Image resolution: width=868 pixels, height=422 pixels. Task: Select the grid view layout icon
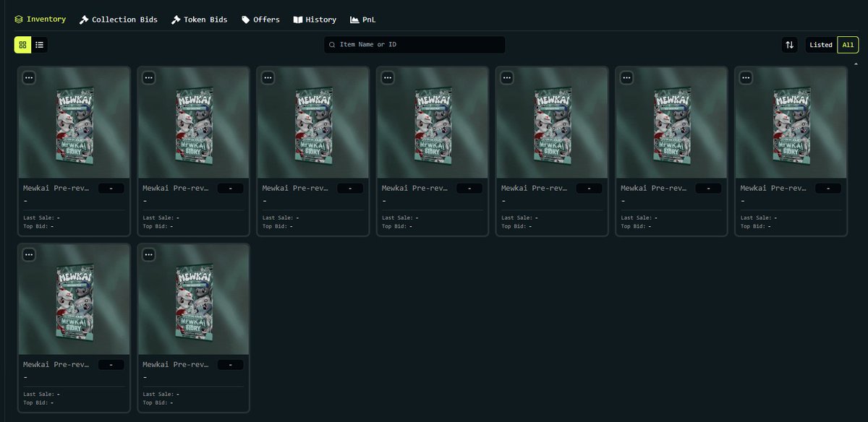tap(22, 45)
